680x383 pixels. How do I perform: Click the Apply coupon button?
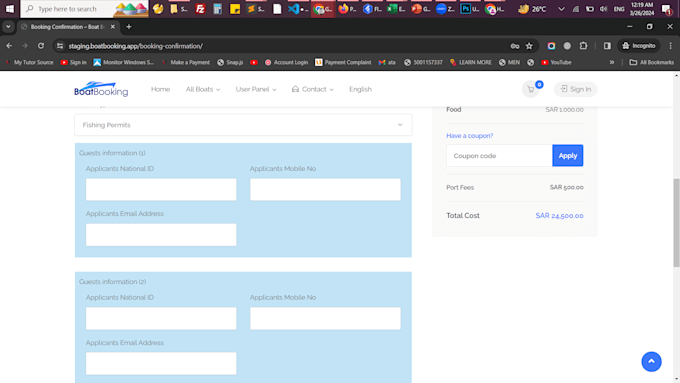[568, 156]
